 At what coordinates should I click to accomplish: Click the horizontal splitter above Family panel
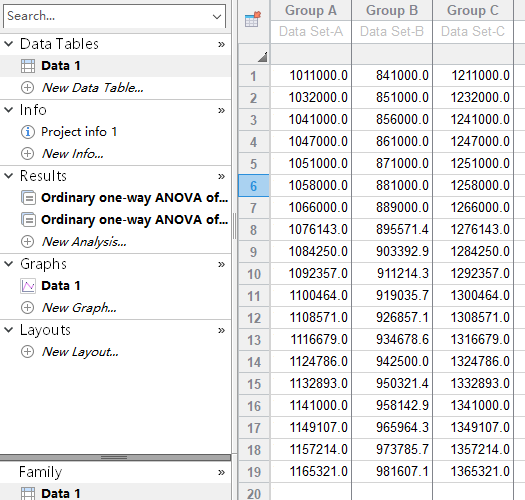click(115, 457)
